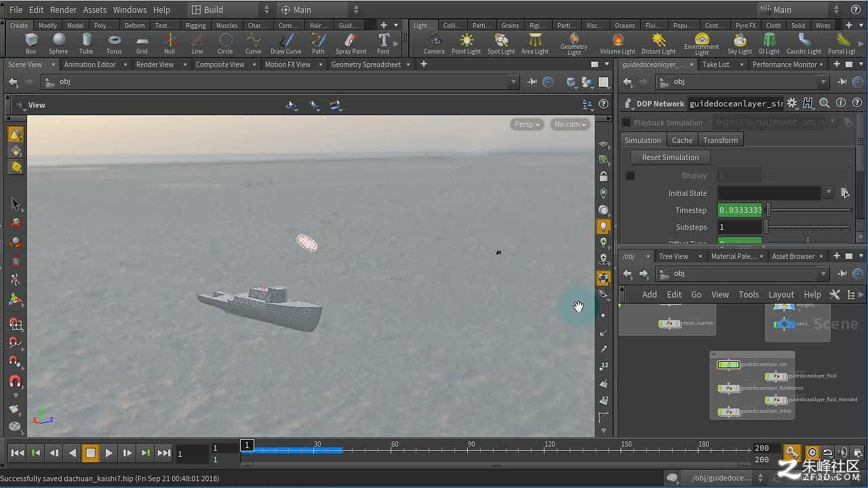The width and height of the screenshot is (868, 488).
Task: Open the Cache parameter tab
Action: [682, 140]
